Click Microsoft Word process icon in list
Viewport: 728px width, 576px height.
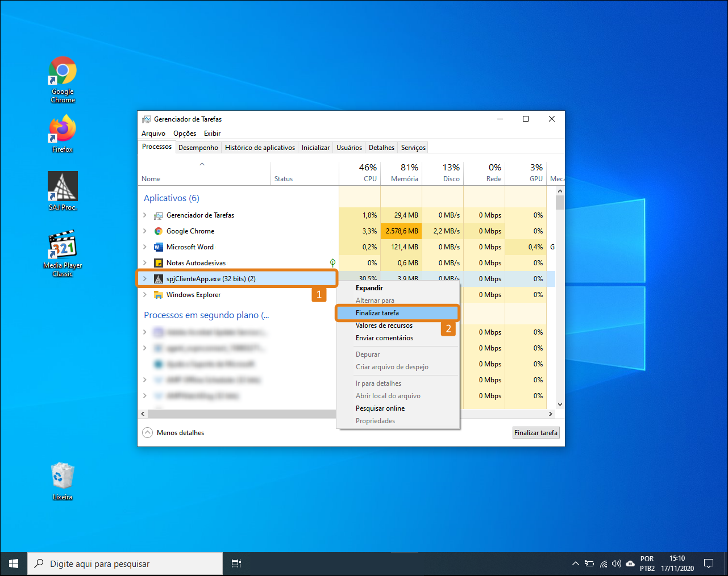(x=159, y=247)
